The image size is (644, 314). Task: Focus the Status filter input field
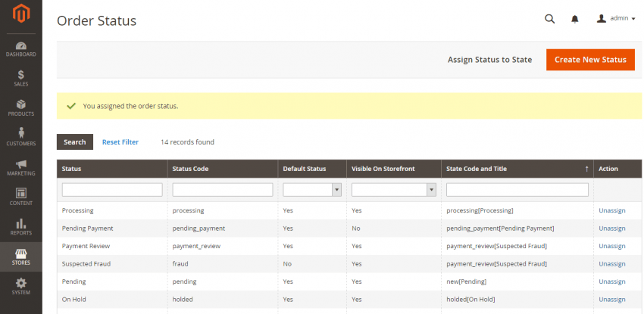[112, 190]
